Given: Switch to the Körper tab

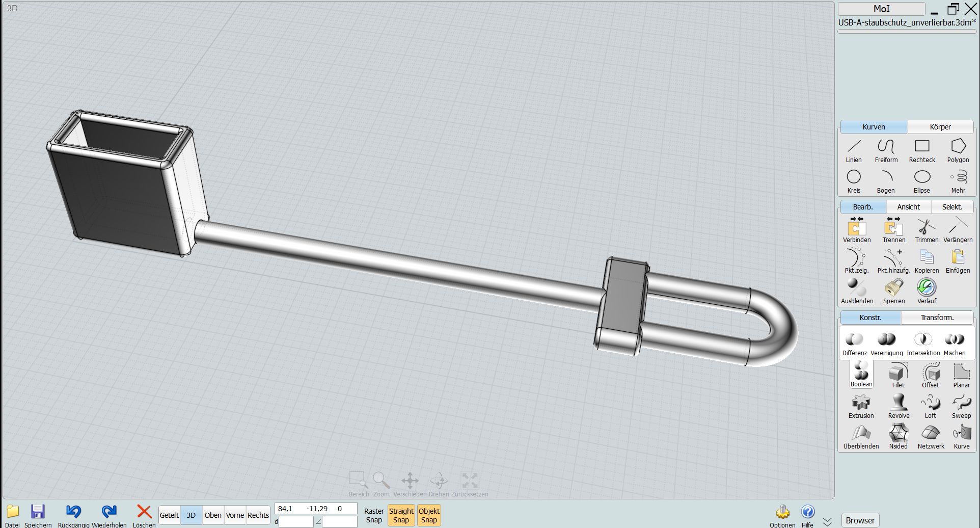Looking at the screenshot, I should coord(940,127).
